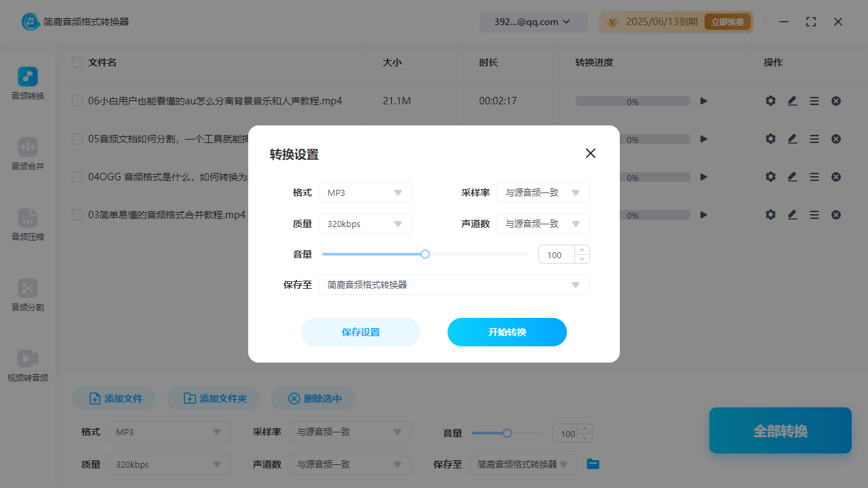The width and height of the screenshot is (868, 488).
Task: Click the edit pencil icon on the first file row
Action: pos(792,100)
